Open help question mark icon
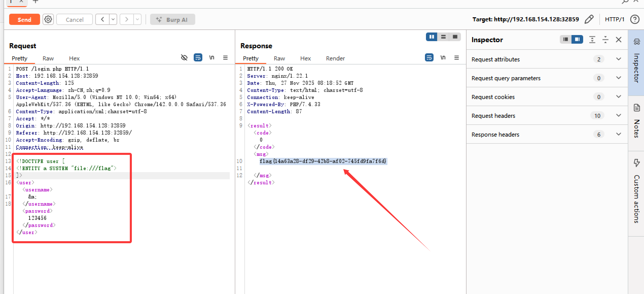The image size is (644, 294). pos(635,19)
